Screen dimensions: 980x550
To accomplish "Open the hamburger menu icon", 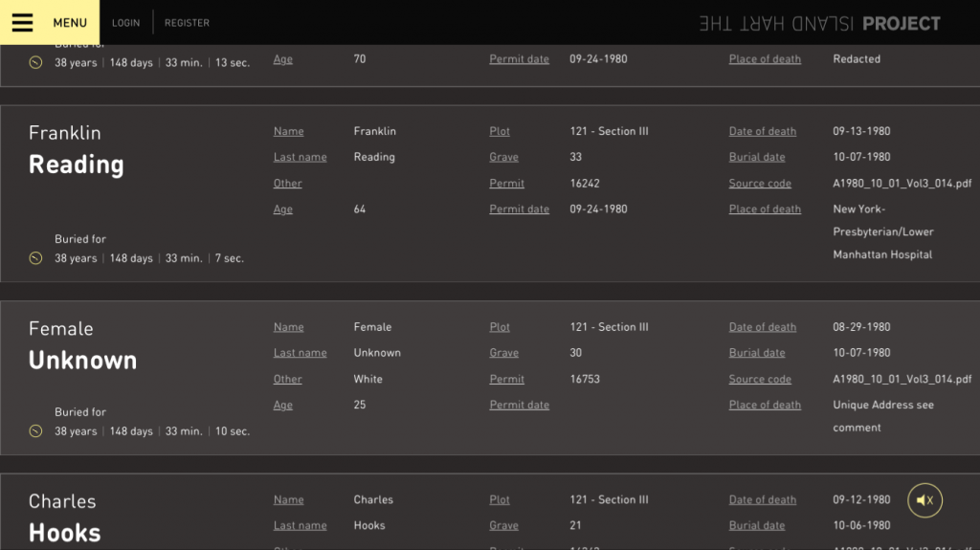I will pyautogui.click(x=22, y=23).
